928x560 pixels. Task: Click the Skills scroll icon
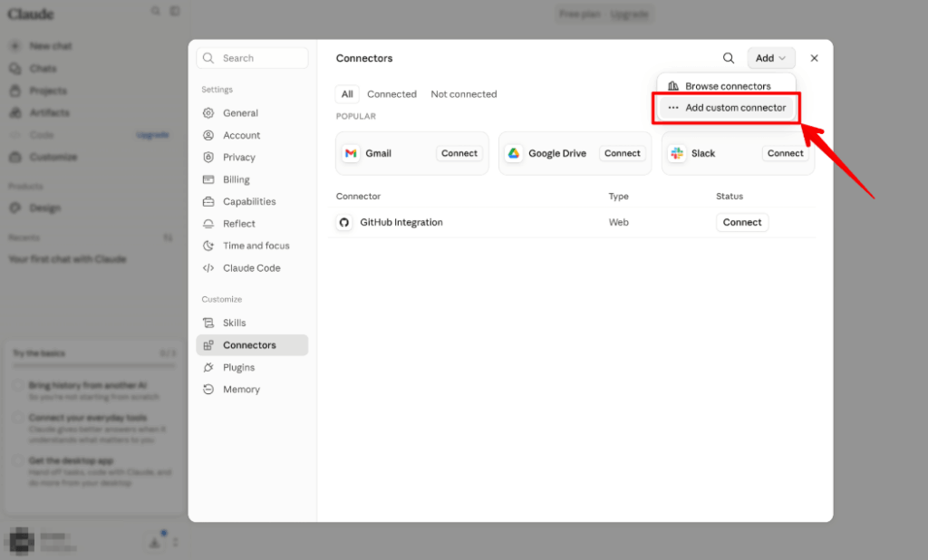pos(208,323)
